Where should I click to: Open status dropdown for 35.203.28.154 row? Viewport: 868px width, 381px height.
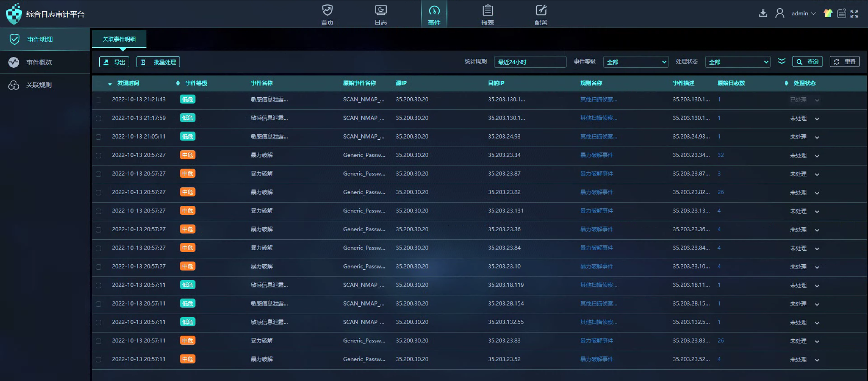[x=805, y=304]
